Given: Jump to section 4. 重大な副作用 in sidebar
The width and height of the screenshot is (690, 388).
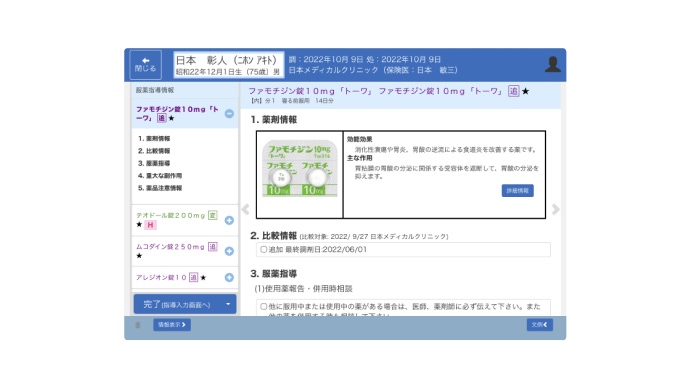Looking at the screenshot, I should click(x=160, y=175).
